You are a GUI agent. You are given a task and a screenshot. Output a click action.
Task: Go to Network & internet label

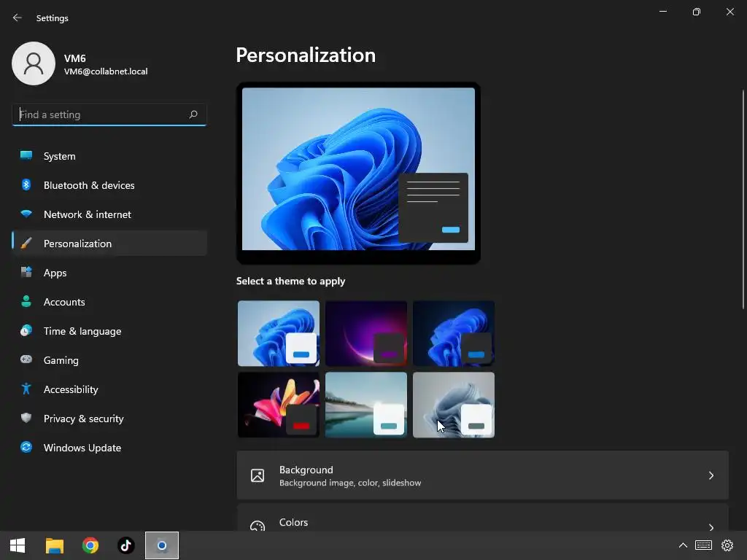[x=88, y=214]
